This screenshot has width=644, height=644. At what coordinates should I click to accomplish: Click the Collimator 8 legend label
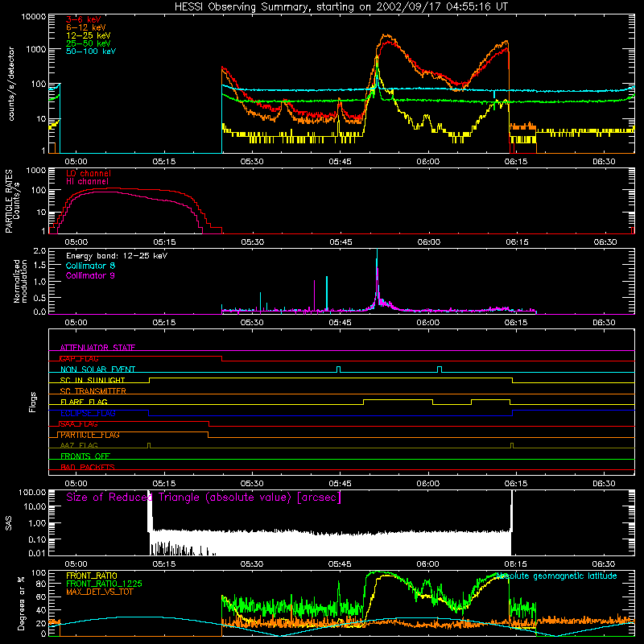[90, 266]
